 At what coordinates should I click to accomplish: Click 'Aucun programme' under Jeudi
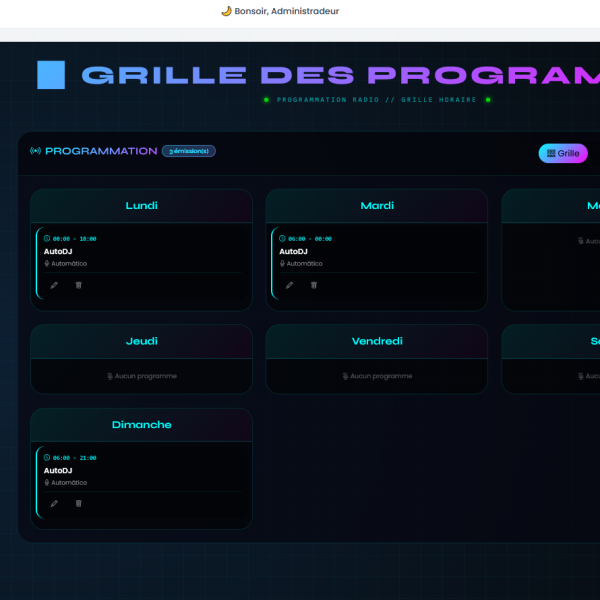[x=146, y=376]
